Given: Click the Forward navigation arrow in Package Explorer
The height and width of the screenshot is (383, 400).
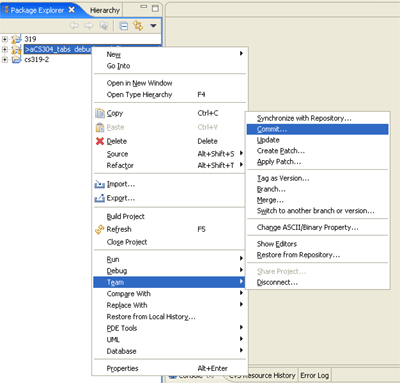Looking at the screenshot, I should point(89,26).
